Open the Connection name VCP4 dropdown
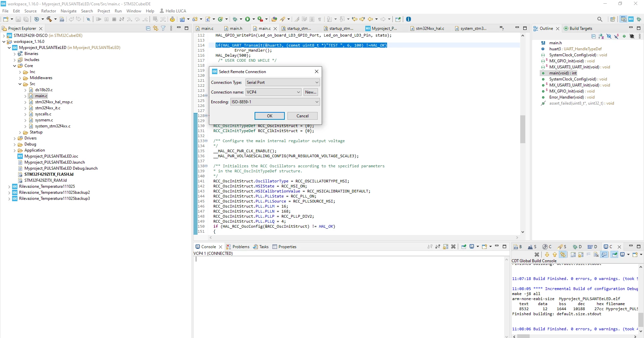 (x=273, y=92)
